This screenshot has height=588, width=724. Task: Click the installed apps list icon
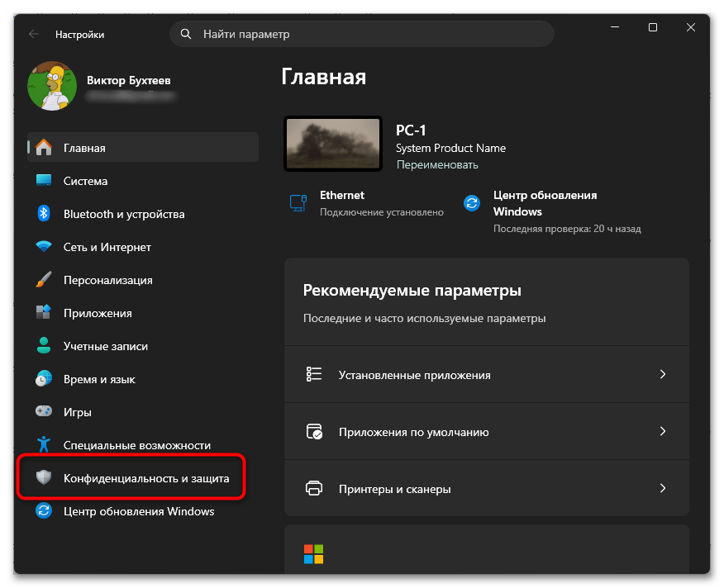coord(314,374)
